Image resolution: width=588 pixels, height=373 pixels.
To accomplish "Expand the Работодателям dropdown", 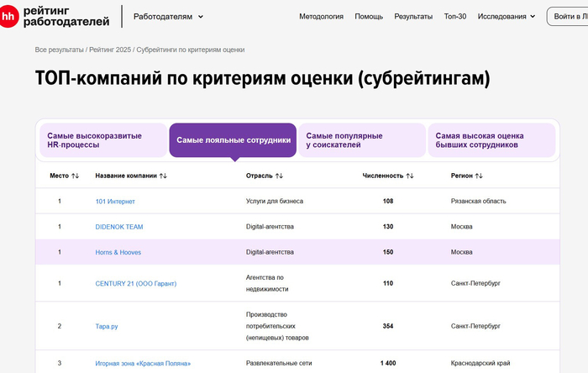I will [168, 17].
